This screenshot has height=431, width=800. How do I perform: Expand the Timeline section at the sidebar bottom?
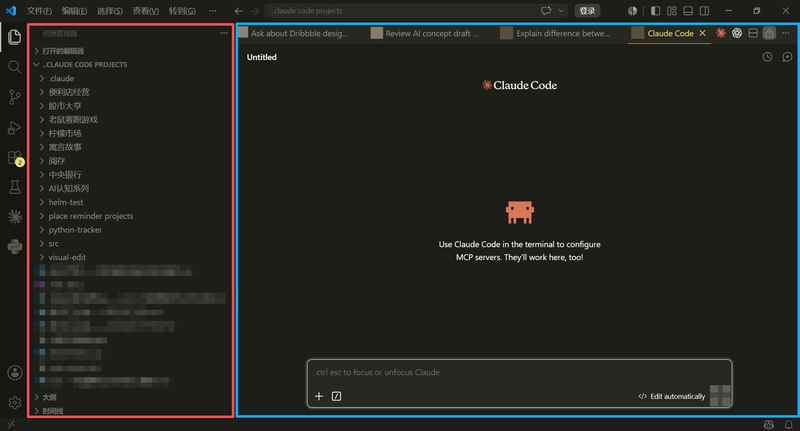tap(131, 411)
